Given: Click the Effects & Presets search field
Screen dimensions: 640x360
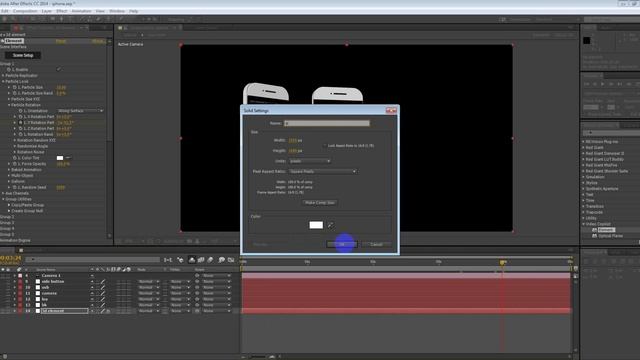Looking at the screenshot, I should 611,133.
